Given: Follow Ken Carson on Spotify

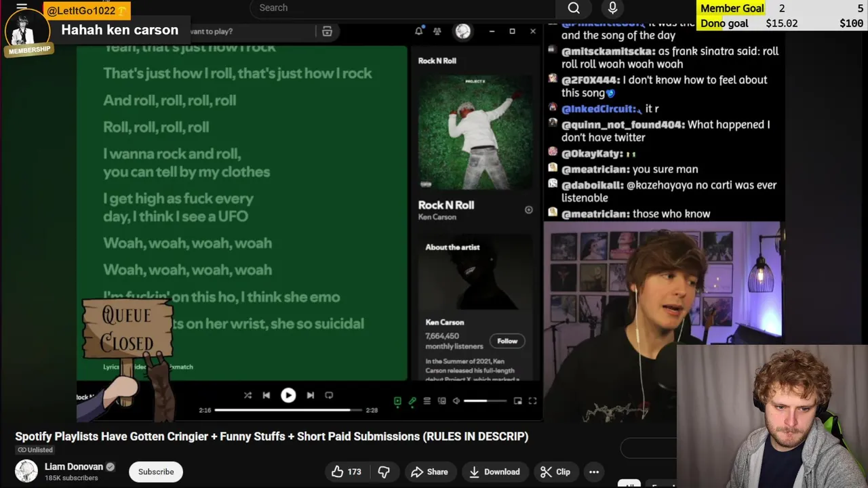Looking at the screenshot, I should pos(507,341).
